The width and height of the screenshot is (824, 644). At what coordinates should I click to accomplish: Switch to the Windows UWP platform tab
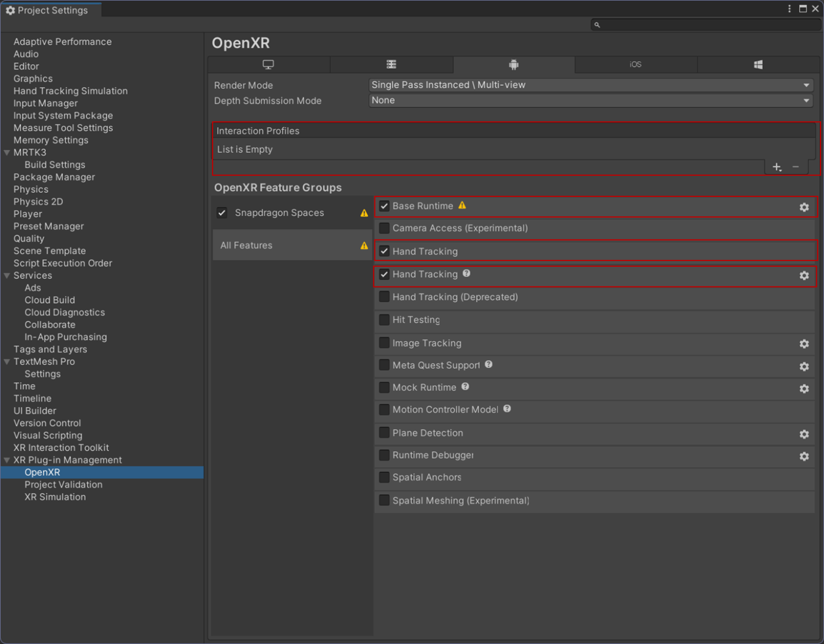coord(758,65)
